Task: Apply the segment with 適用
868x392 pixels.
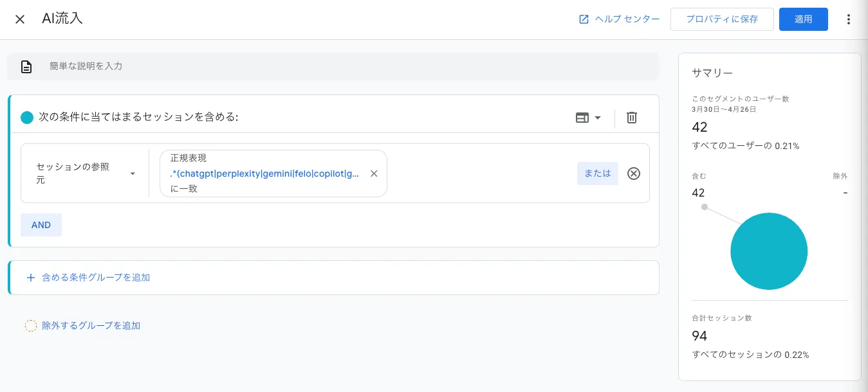Action: 803,19
